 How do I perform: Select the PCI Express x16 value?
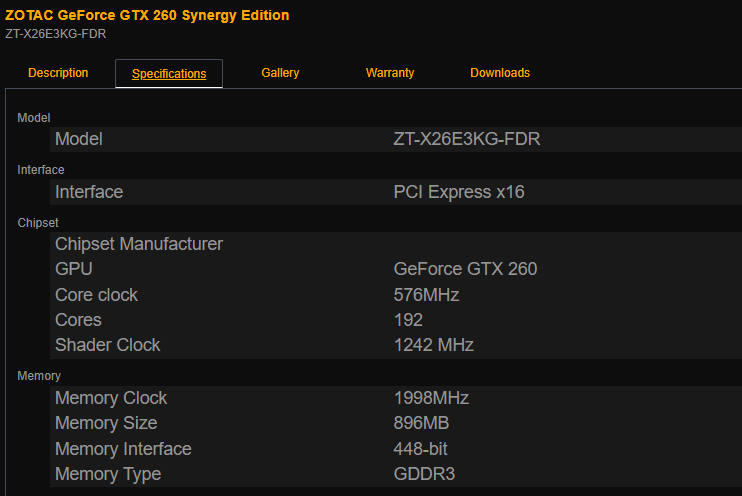click(x=458, y=192)
